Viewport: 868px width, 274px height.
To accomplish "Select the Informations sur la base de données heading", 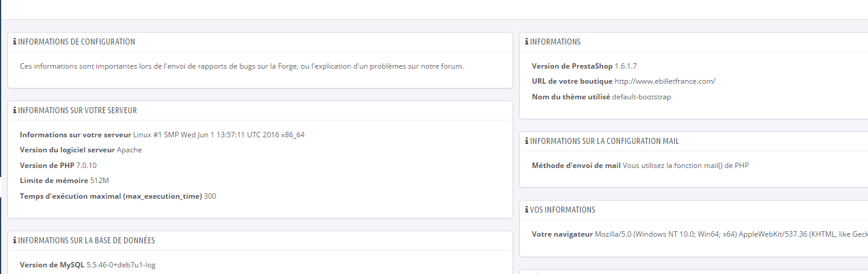I will pyautogui.click(x=87, y=241).
